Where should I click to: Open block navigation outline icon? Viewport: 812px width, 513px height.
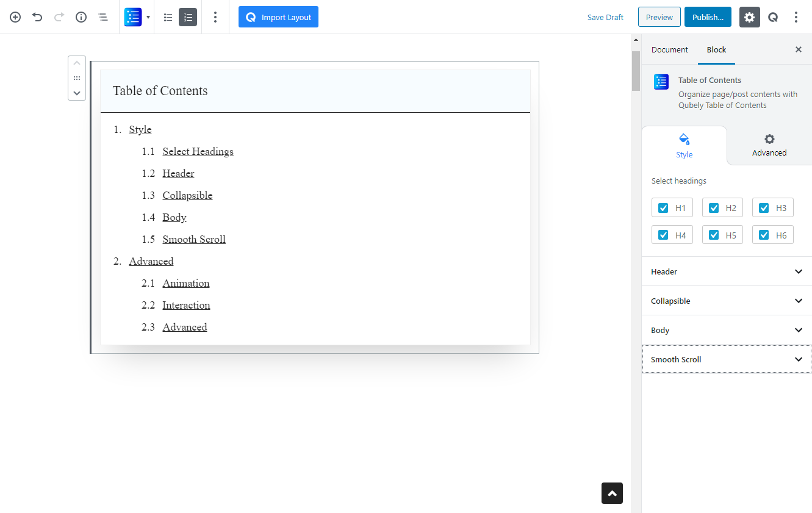click(103, 17)
